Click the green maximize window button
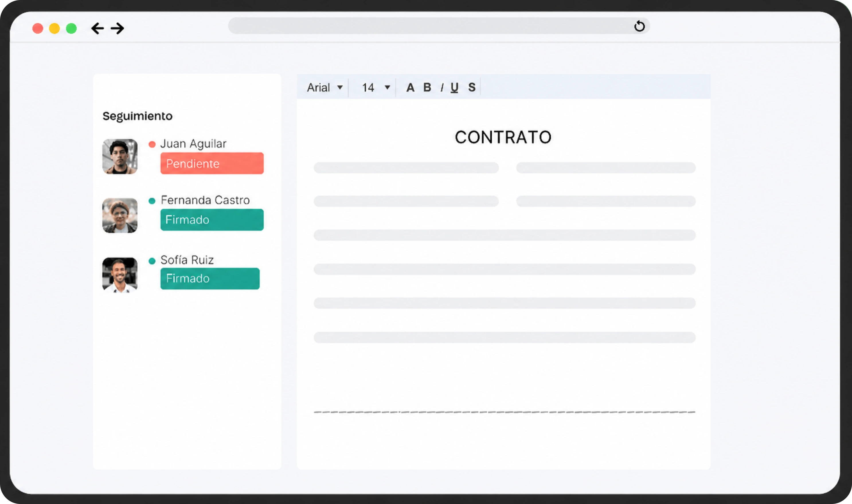The image size is (852, 504). (71, 29)
